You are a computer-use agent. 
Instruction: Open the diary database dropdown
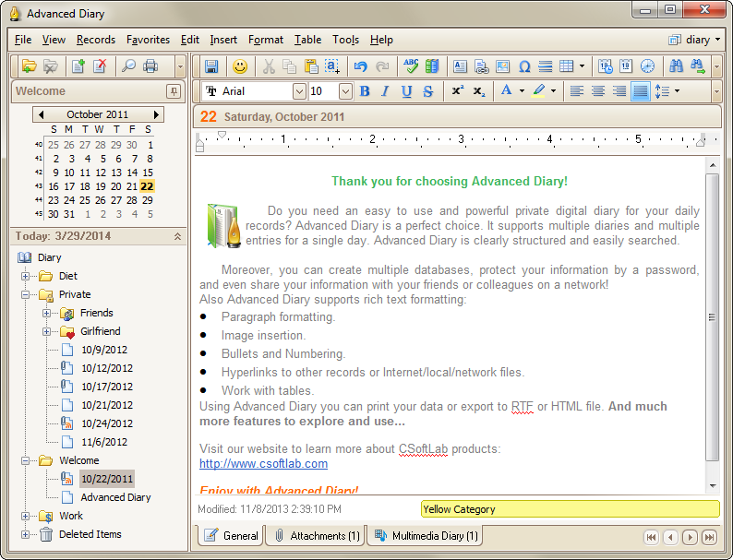point(694,40)
